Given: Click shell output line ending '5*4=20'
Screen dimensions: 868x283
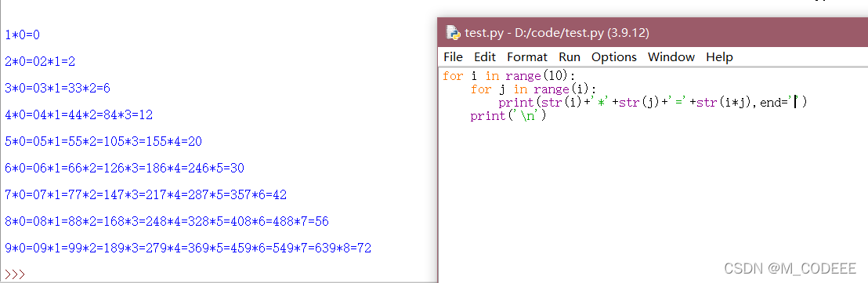Looking at the screenshot, I should coord(103,142).
